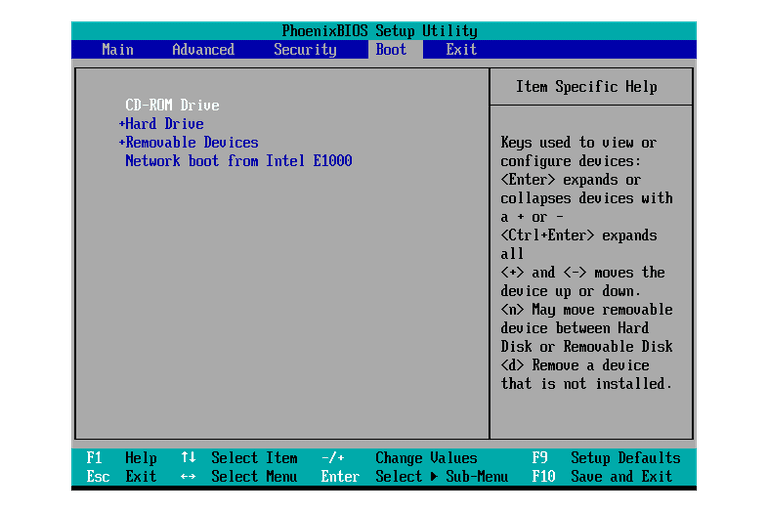
Task: Open the Advanced menu tab
Action: click(203, 49)
